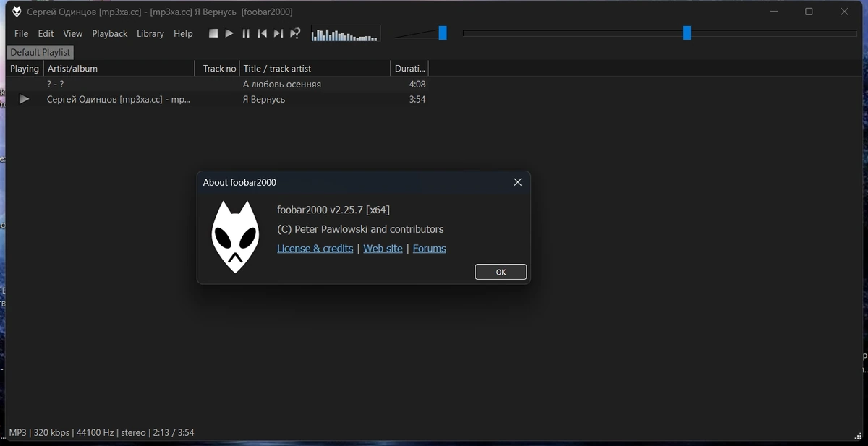
Task: Click the Track no column header
Action: (218, 69)
